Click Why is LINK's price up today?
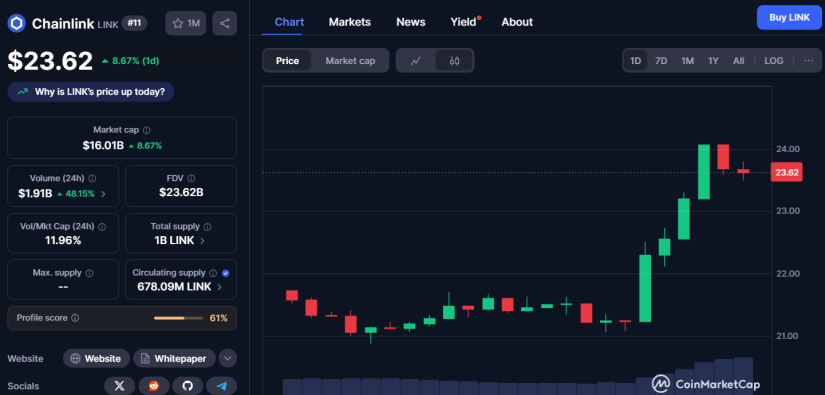The width and height of the screenshot is (825, 395). tap(90, 92)
